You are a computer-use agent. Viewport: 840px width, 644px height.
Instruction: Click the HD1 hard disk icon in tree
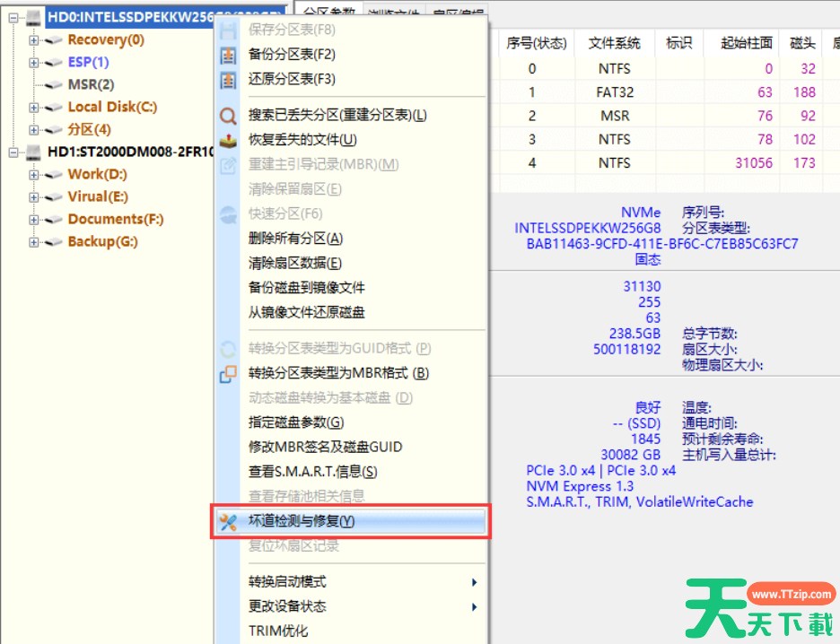[x=34, y=152]
